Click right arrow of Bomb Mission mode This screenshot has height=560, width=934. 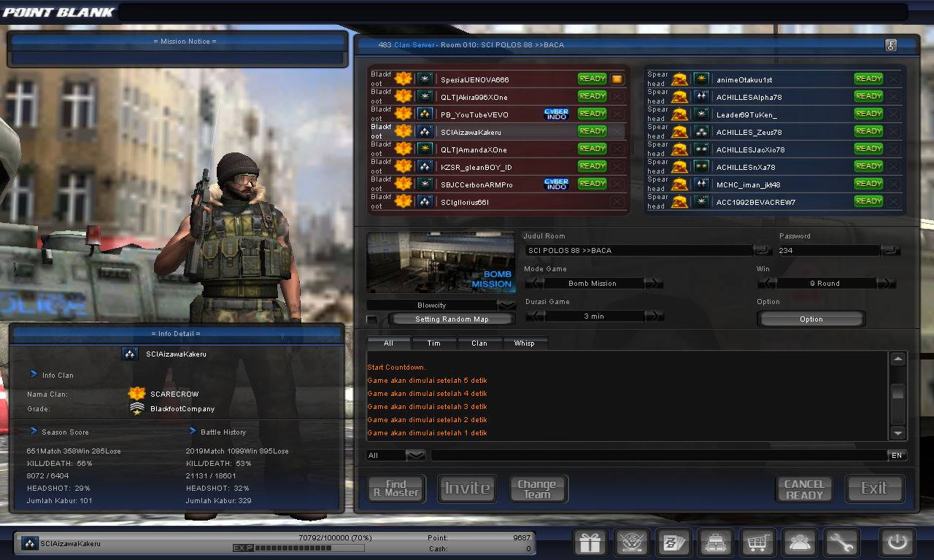(653, 283)
